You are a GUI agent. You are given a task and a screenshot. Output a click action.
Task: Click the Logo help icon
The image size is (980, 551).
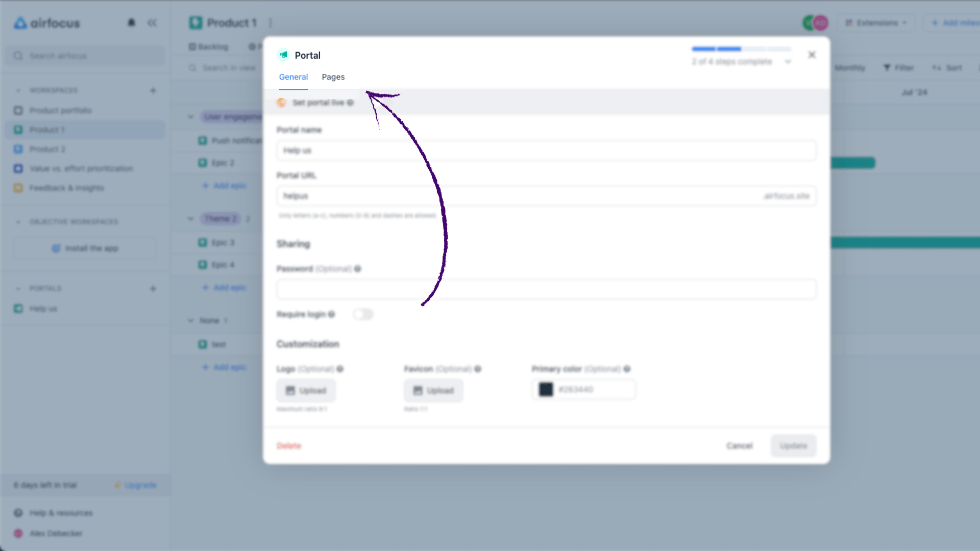pyautogui.click(x=340, y=369)
